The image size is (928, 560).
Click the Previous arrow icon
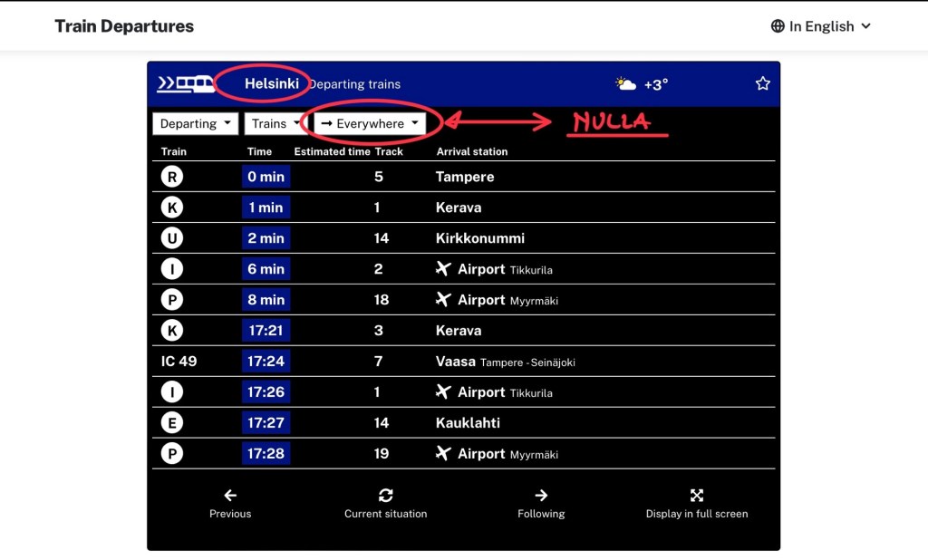pos(230,496)
